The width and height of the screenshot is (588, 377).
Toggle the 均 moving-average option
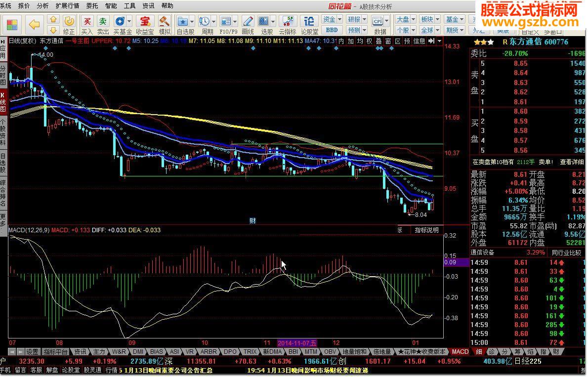coord(360,41)
